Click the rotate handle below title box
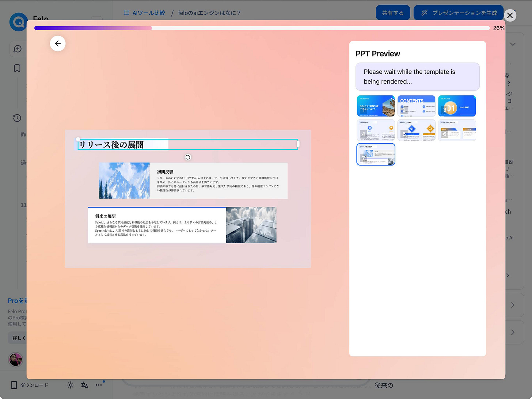 pyautogui.click(x=188, y=157)
